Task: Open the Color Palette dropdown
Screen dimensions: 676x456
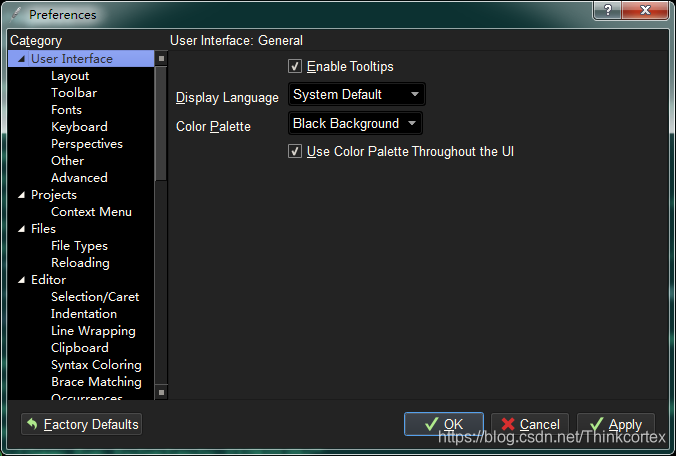Action: 355,123
